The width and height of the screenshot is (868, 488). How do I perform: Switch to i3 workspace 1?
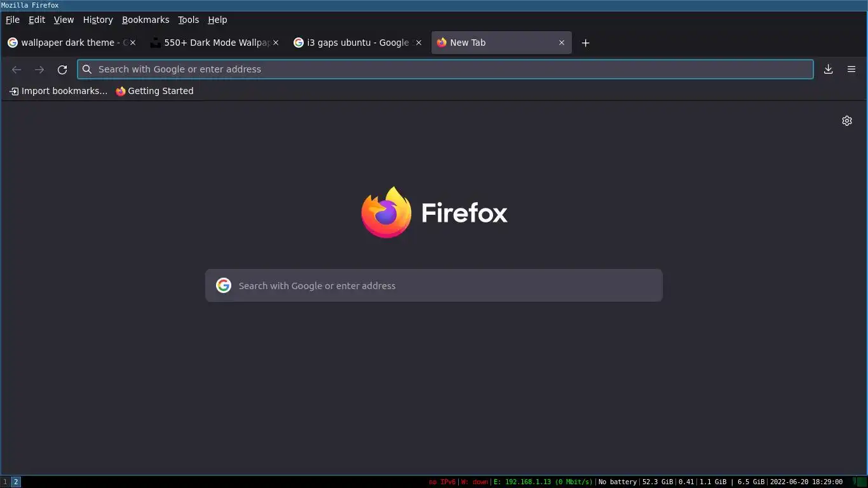[x=5, y=482]
